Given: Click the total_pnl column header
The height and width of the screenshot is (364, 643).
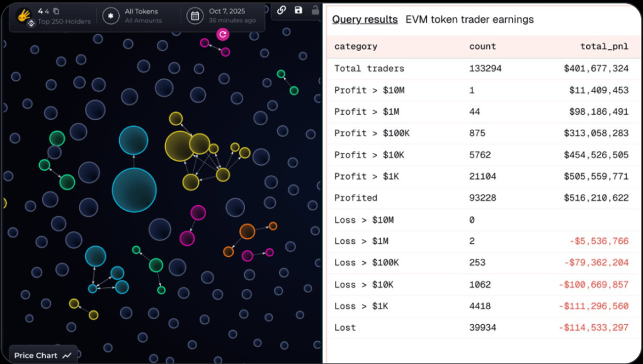Looking at the screenshot, I should pyautogui.click(x=604, y=47).
